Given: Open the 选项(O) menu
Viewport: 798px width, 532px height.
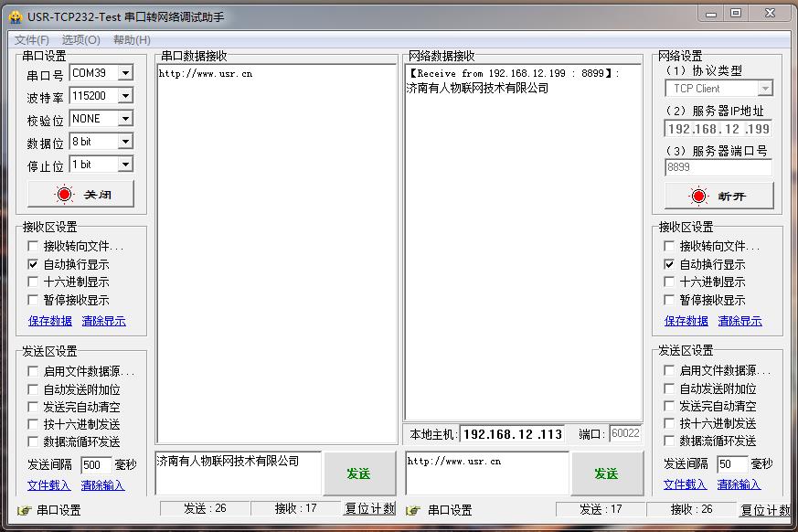Looking at the screenshot, I should (80, 40).
